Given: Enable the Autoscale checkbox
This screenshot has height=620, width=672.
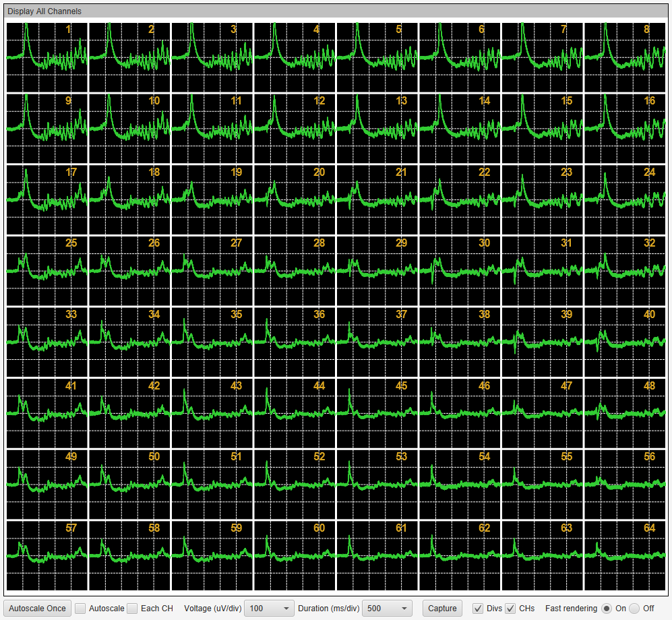Looking at the screenshot, I should point(80,609).
